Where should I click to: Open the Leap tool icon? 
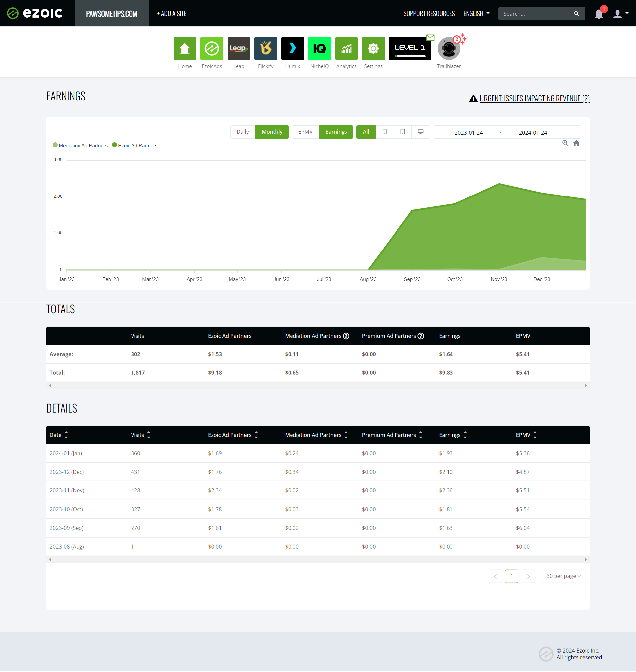[x=239, y=48]
